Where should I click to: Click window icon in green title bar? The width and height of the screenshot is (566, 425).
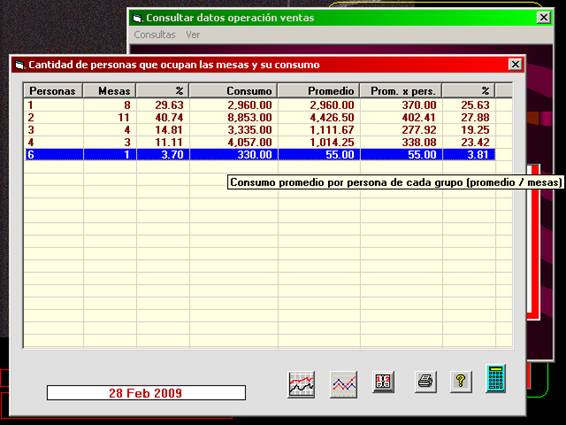click(x=137, y=18)
